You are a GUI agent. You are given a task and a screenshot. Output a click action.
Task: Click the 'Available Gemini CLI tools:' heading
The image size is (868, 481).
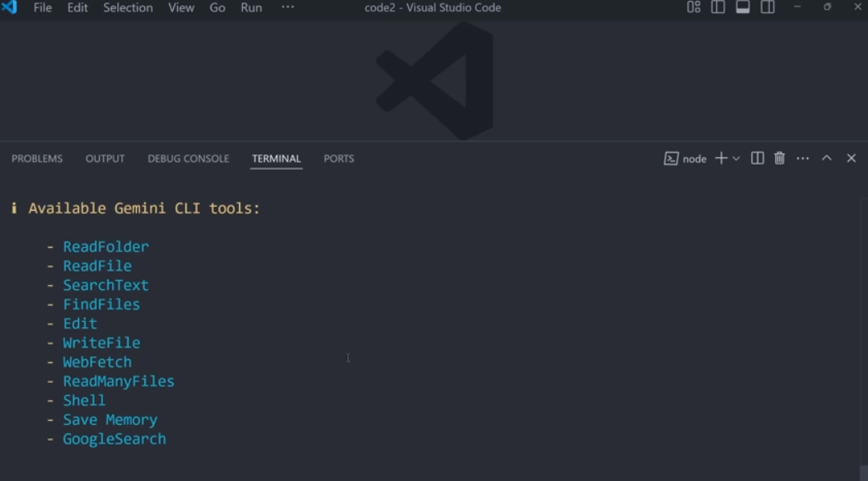pyautogui.click(x=144, y=208)
